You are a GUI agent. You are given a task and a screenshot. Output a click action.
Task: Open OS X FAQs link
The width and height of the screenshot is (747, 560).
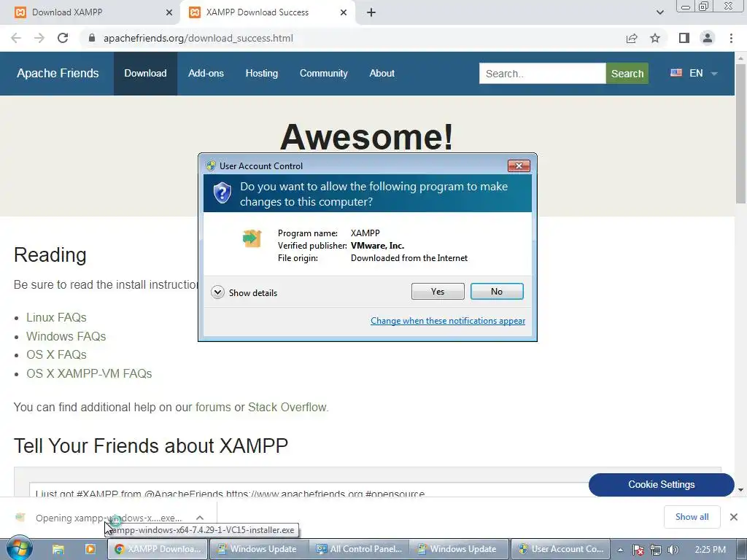pos(56,355)
